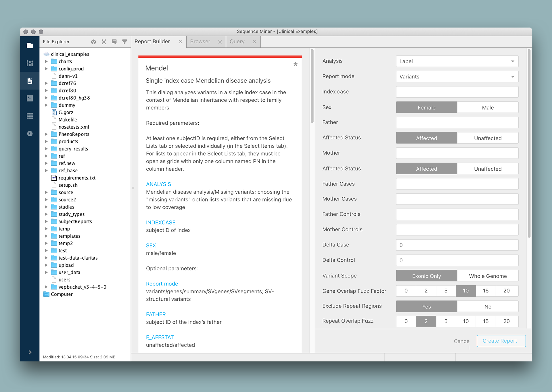Open the terminal console icon in the sidebar
Viewport: 552px width, 392px height.
pyautogui.click(x=30, y=98)
